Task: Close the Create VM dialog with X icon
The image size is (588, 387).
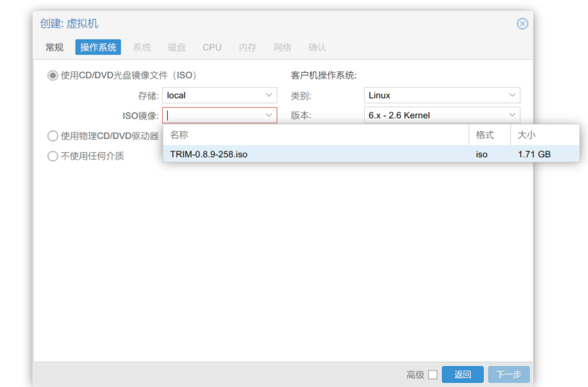Action: (522, 24)
